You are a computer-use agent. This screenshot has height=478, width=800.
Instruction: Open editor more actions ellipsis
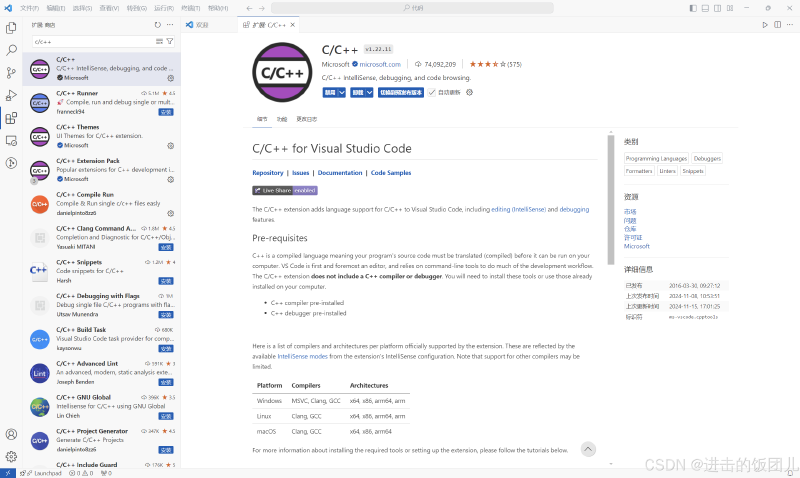pos(790,24)
